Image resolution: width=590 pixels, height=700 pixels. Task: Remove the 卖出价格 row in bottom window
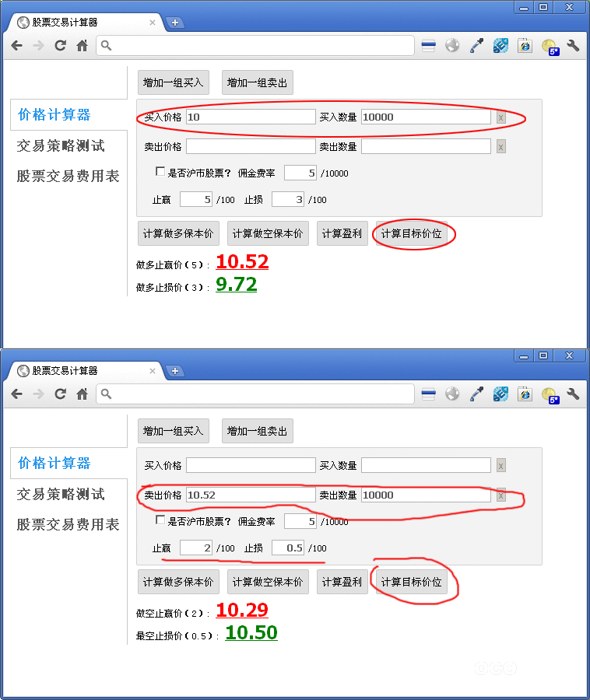(x=500, y=495)
